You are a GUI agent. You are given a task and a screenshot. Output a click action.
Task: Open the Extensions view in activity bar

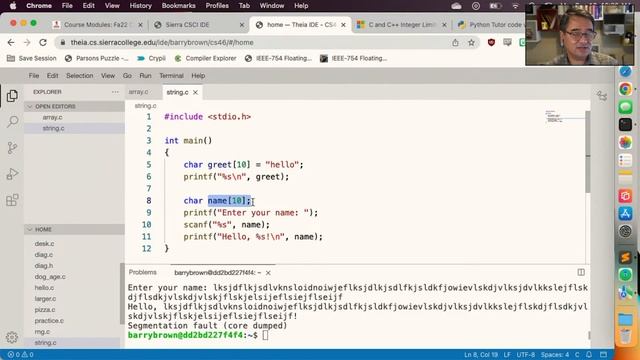point(12,200)
